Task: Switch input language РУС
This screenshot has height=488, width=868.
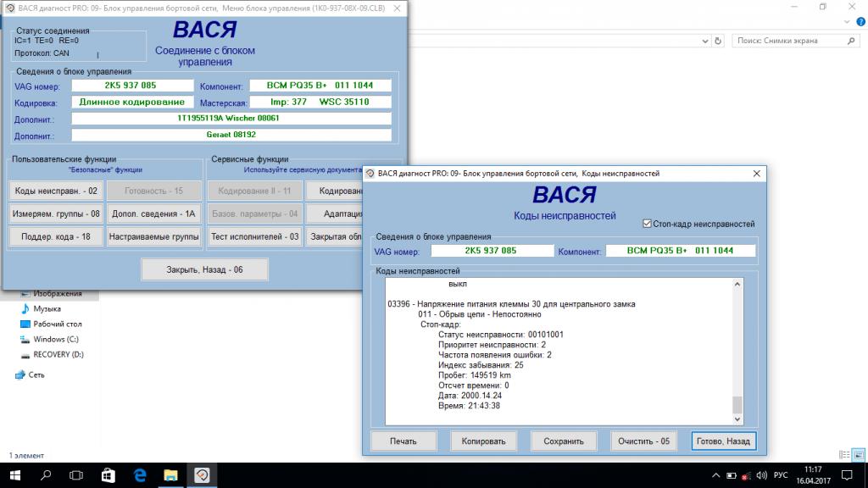Action: [x=781, y=475]
